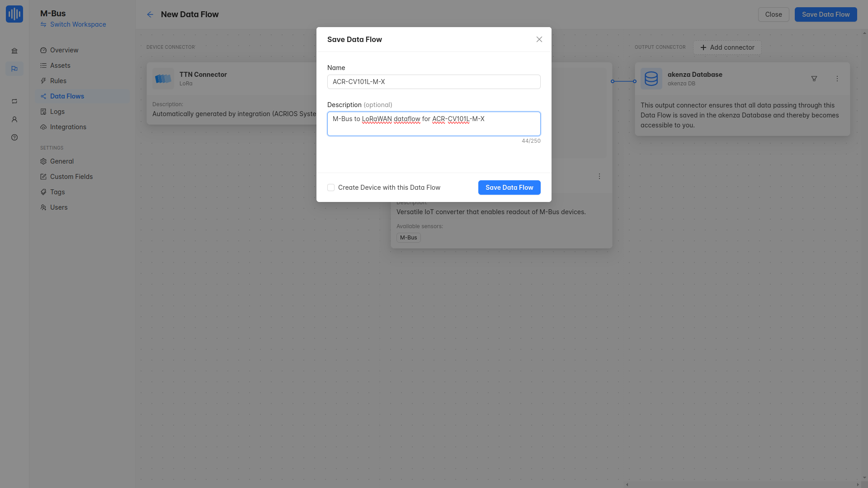Screen dimensions: 868x488
Task: Click Add connector button
Action: pyautogui.click(x=727, y=47)
